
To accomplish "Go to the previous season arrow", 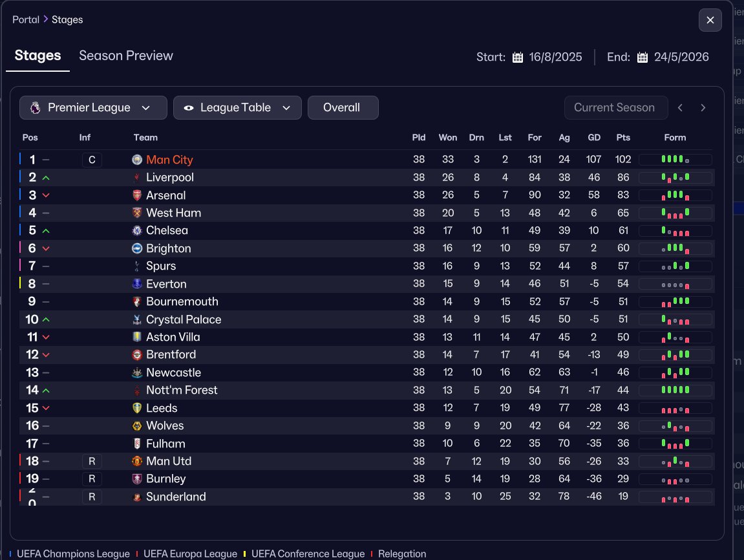I will tap(681, 108).
